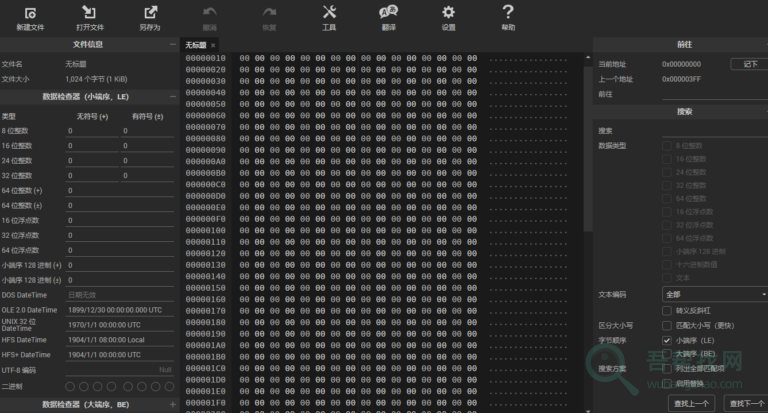Switch to the 无标题 document tab
The image size is (768, 413).
click(x=195, y=45)
